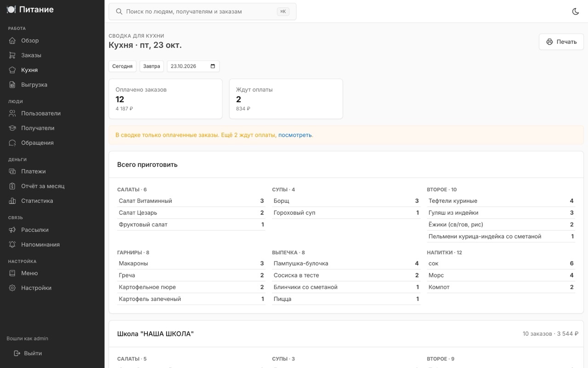Click the Печать button
The image size is (588, 368).
(x=561, y=42)
